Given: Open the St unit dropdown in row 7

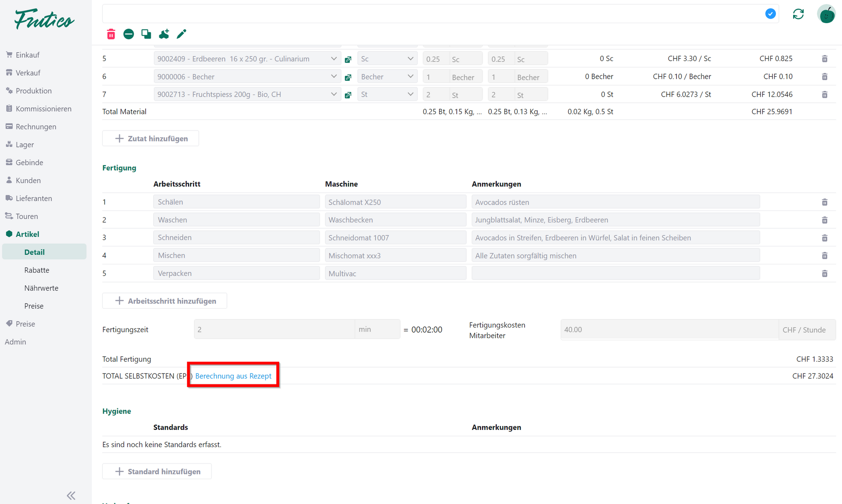Looking at the screenshot, I should coord(387,94).
